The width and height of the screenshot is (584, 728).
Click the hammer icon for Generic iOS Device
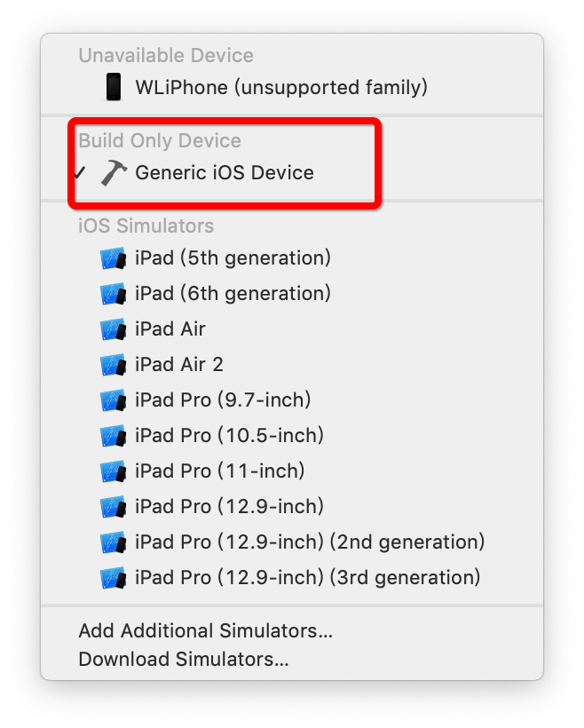pyautogui.click(x=114, y=172)
